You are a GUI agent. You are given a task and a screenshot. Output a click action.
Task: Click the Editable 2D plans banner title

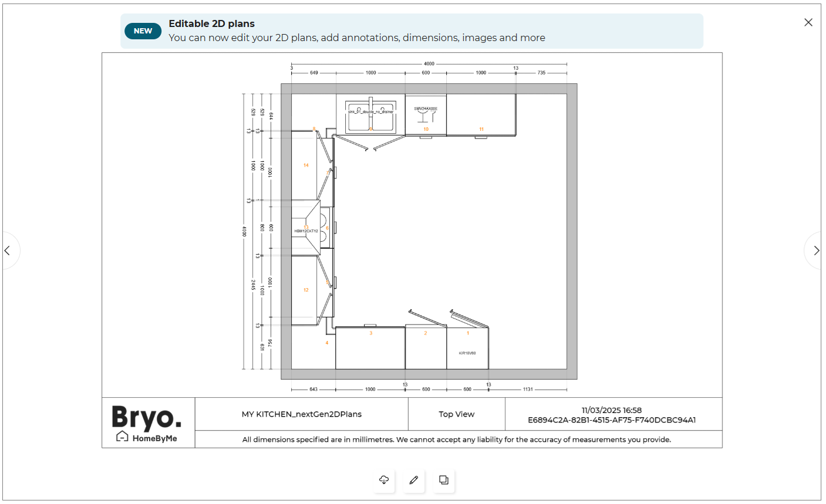pos(211,24)
